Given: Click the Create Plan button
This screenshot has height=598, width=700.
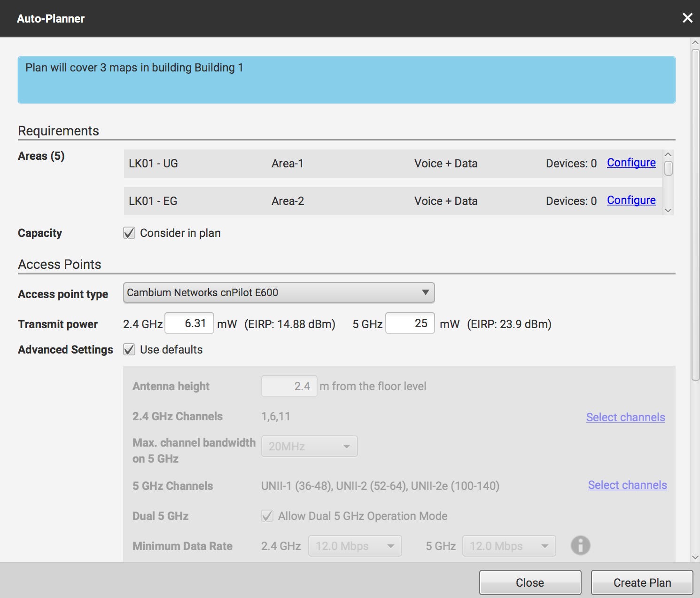Looking at the screenshot, I should pyautogui.click(x=642, y=582).
